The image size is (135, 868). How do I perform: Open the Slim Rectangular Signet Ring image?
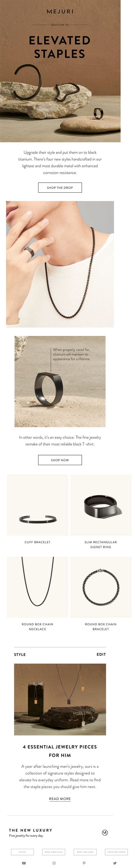[101, 505]
